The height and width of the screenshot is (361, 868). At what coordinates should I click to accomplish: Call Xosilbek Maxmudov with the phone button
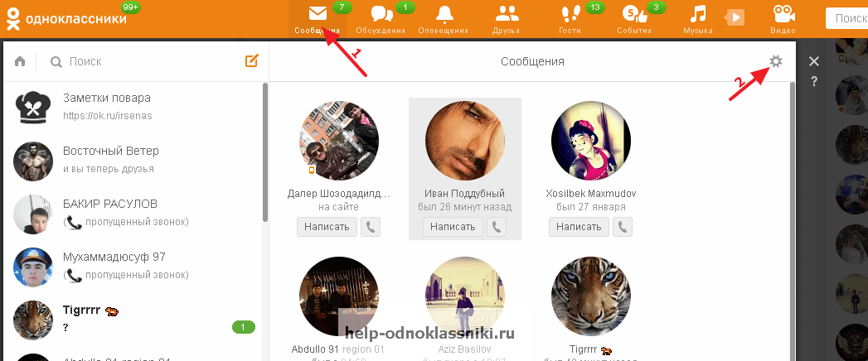point(623,227)
